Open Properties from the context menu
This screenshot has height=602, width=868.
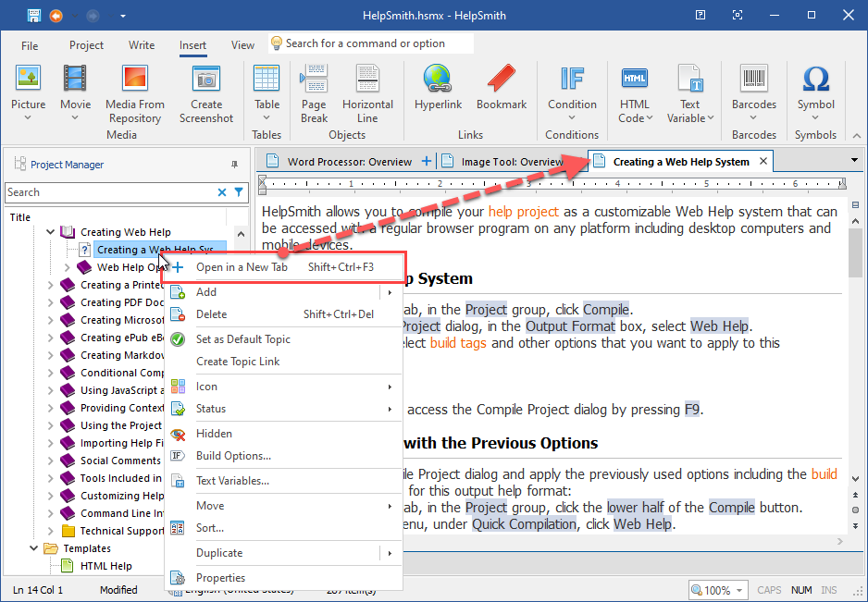click(283, 578)
